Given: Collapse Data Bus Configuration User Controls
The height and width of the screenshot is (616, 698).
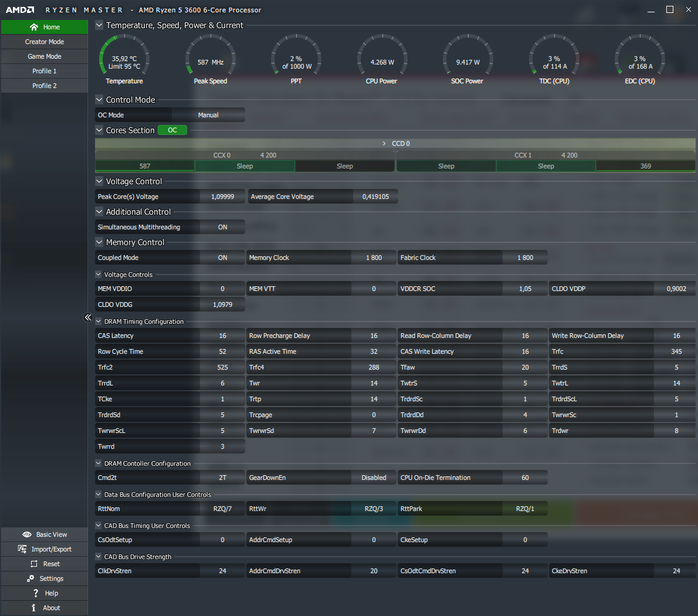Looking at the screenshot, I should 99,495.
